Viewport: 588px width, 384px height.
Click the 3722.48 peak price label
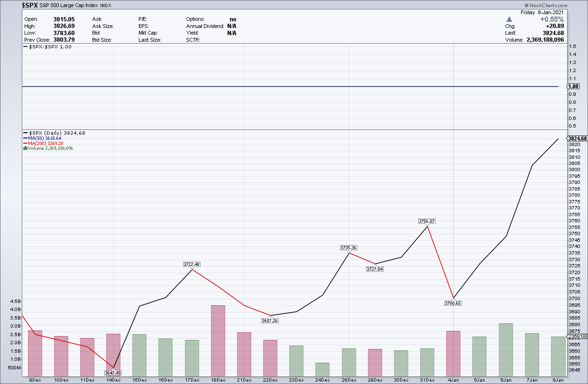(x=192, y=265)
